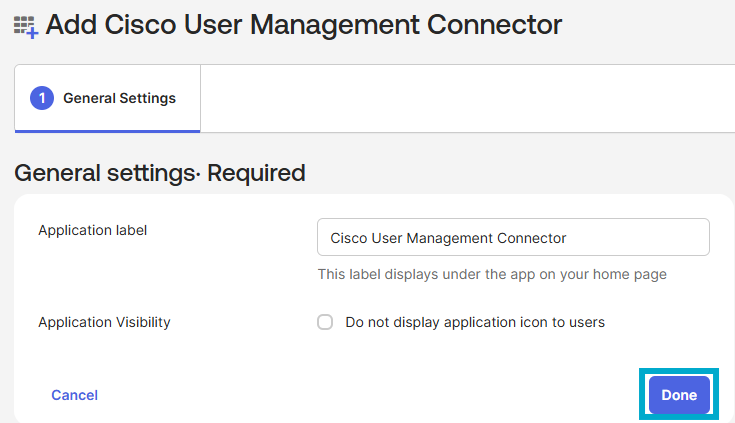Click the Do not display application icon text
This screenshot has width=735, height=423.
475,322
